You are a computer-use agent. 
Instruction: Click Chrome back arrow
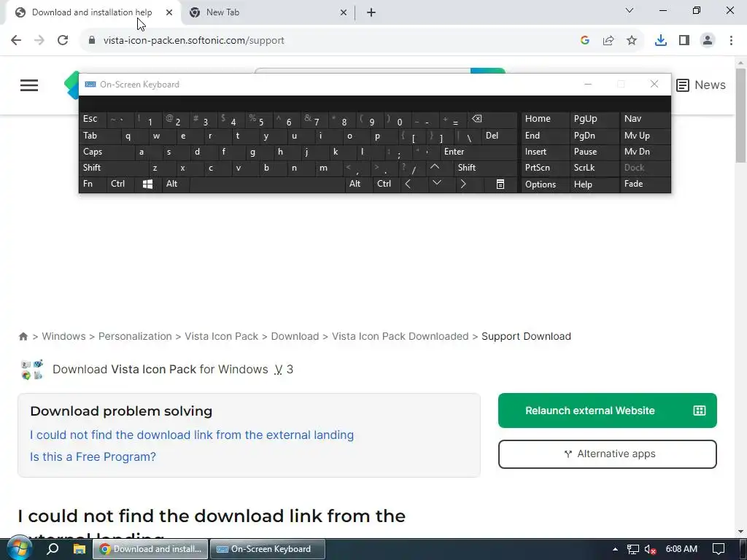pos(16,40)
